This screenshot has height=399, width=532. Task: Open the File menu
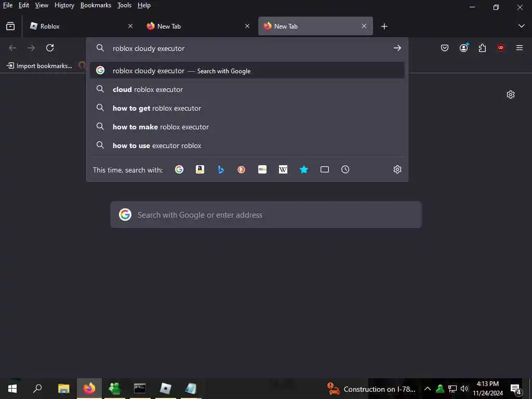[7, 5]
